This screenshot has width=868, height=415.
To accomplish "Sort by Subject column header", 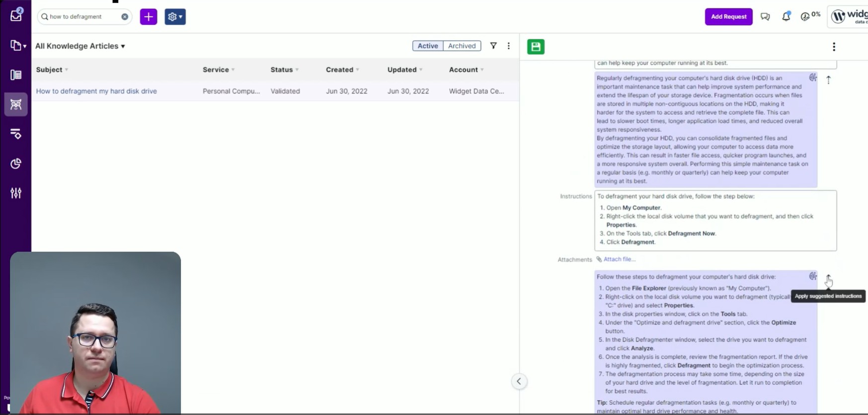I will point(49,70).
